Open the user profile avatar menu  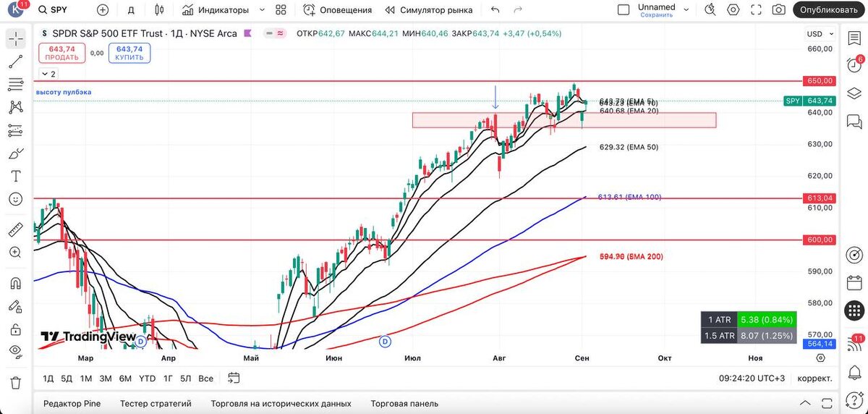coord(15,10)
